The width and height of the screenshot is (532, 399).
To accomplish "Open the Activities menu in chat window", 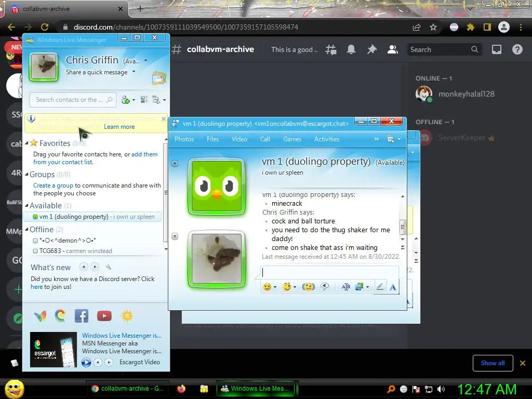I will pyautogui.click(x=327, y=139).
